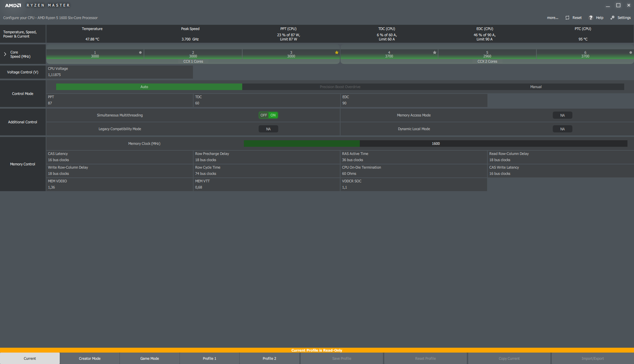Screen dimensions: 634x364
Task: Select Auto control mode
Action: 149,87
